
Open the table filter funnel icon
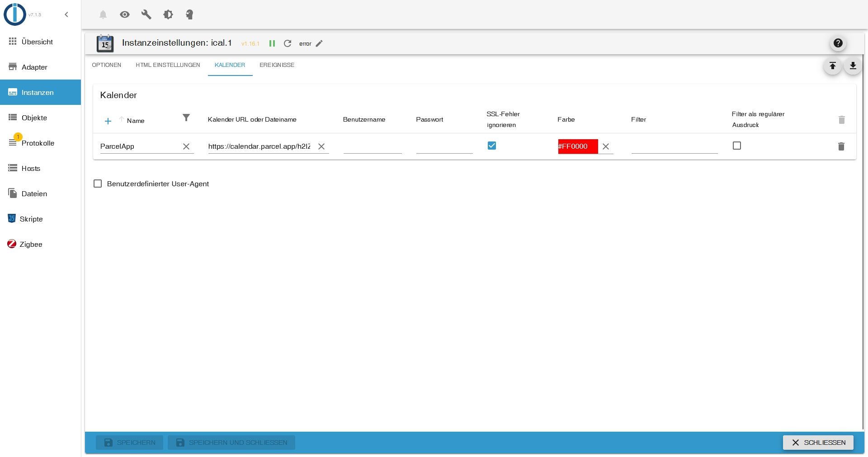point(186,118)
